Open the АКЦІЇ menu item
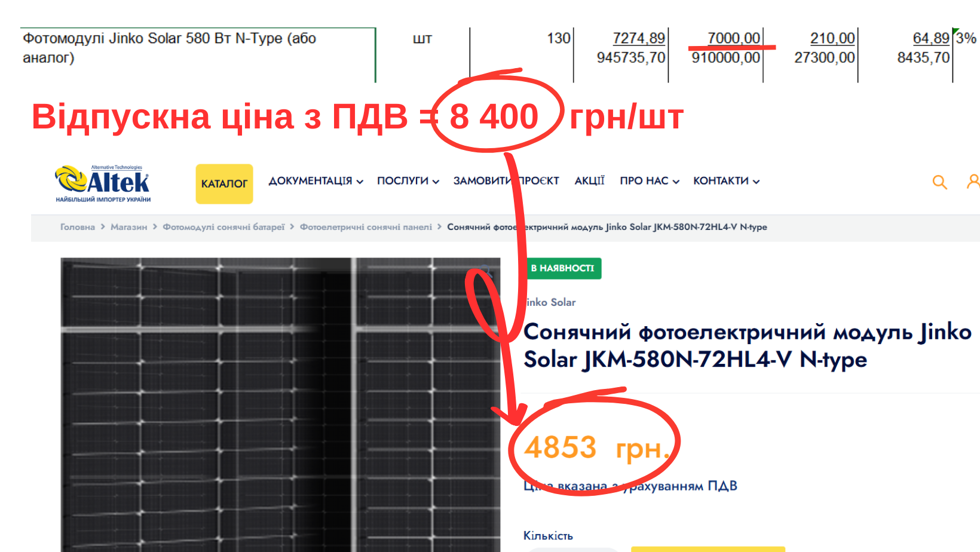 pyautogui.click(x=589, y=181)
